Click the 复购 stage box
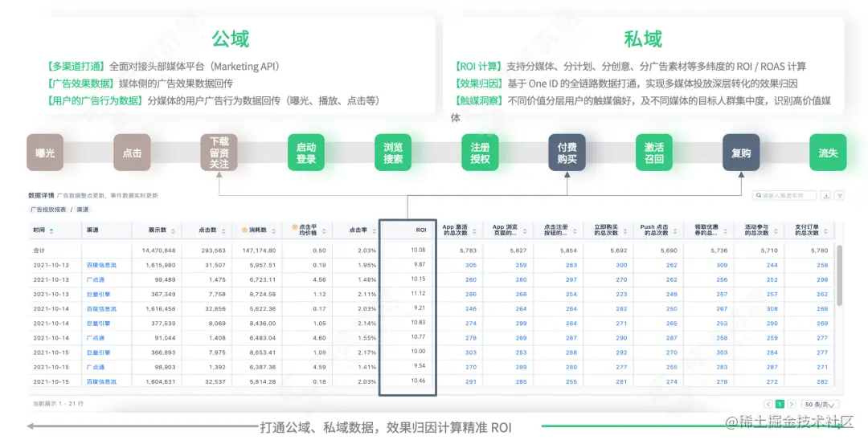The image size is (868, 444). click(x=741, y=153)
